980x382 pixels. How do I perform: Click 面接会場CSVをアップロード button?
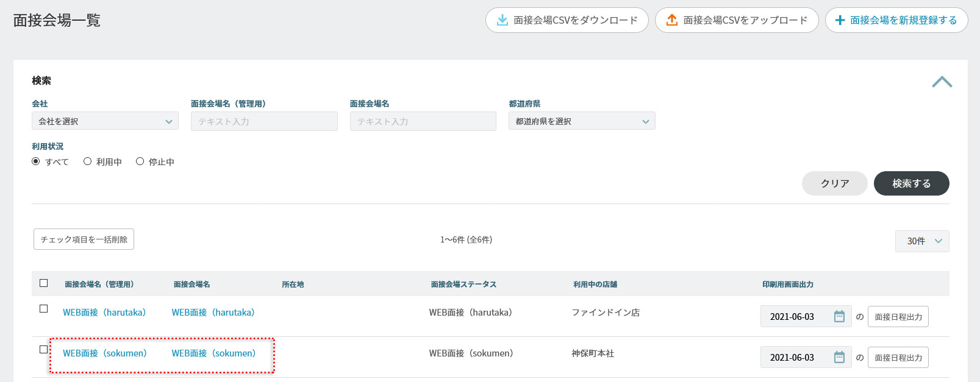pyautogui.click(x=737, y=20)
